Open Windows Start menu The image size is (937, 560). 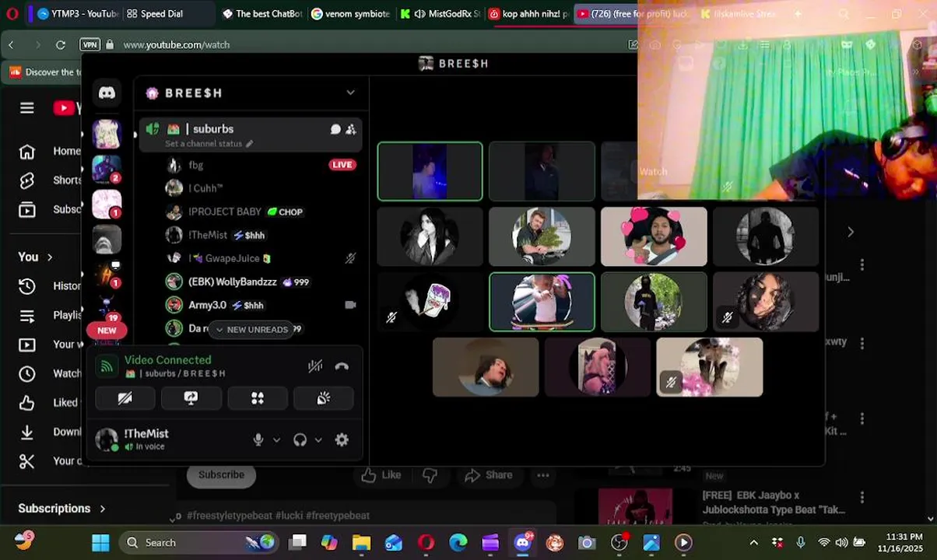[100, 543]
